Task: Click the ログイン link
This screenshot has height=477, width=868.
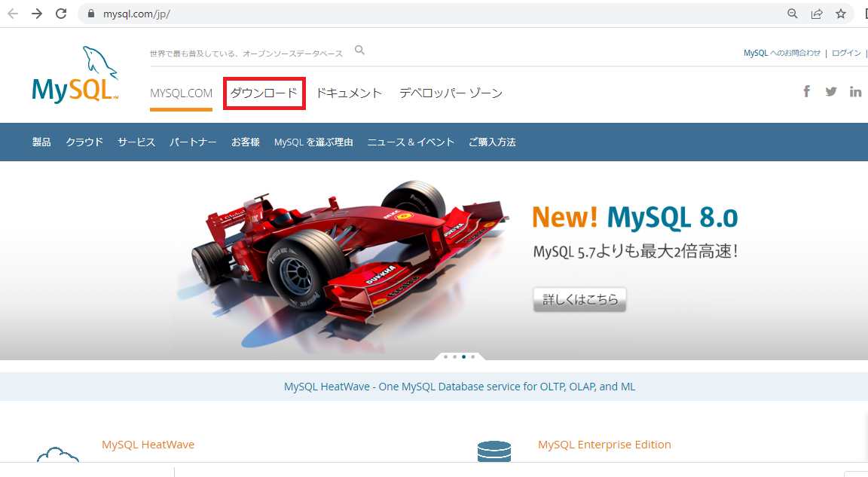Action: click(846, 53)
